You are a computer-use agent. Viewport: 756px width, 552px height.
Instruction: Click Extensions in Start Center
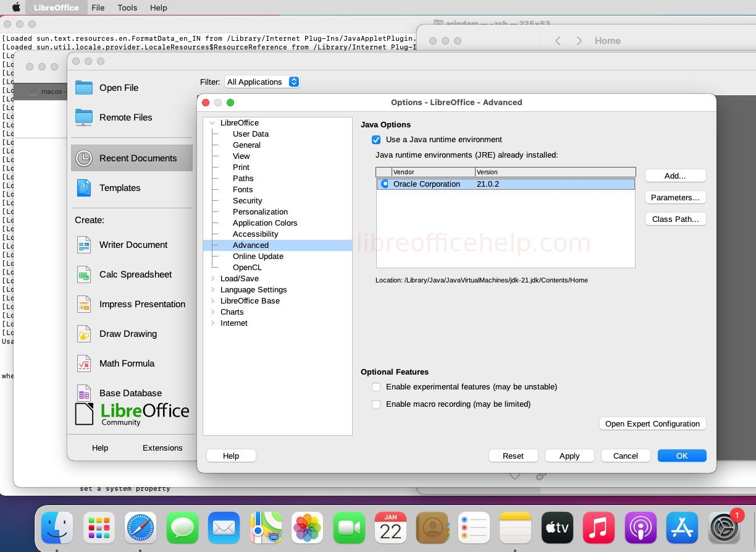[162, 448]
